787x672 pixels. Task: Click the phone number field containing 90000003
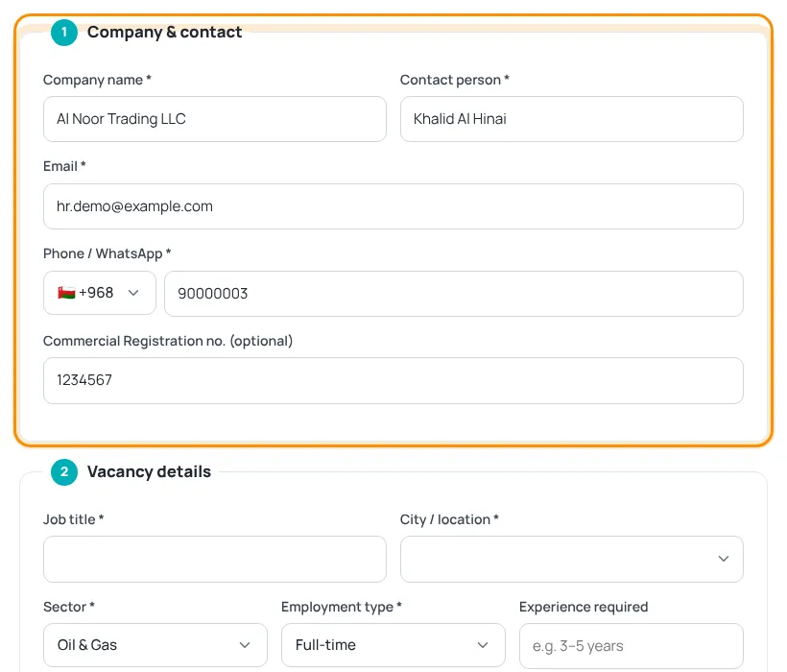point(454,294)
